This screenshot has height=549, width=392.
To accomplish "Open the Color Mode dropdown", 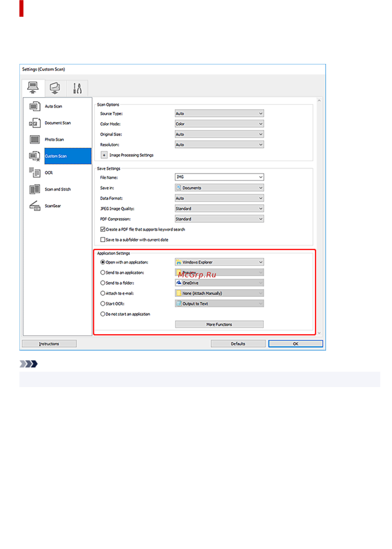I will [x=219, y=124].
